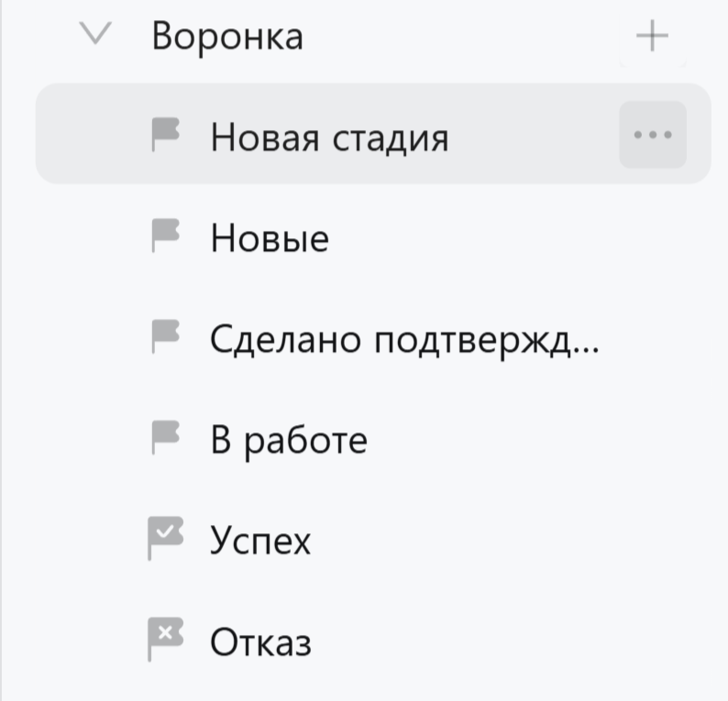
Task: Select the truncated Сделано подтвержд... stage
Action: pyautogui.click(x=403, y=339)
